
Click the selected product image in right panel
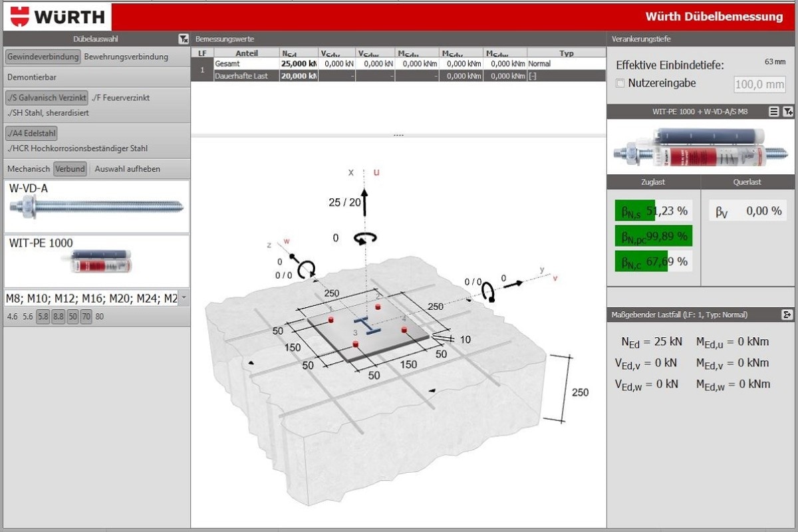click(x=700, y=148)
